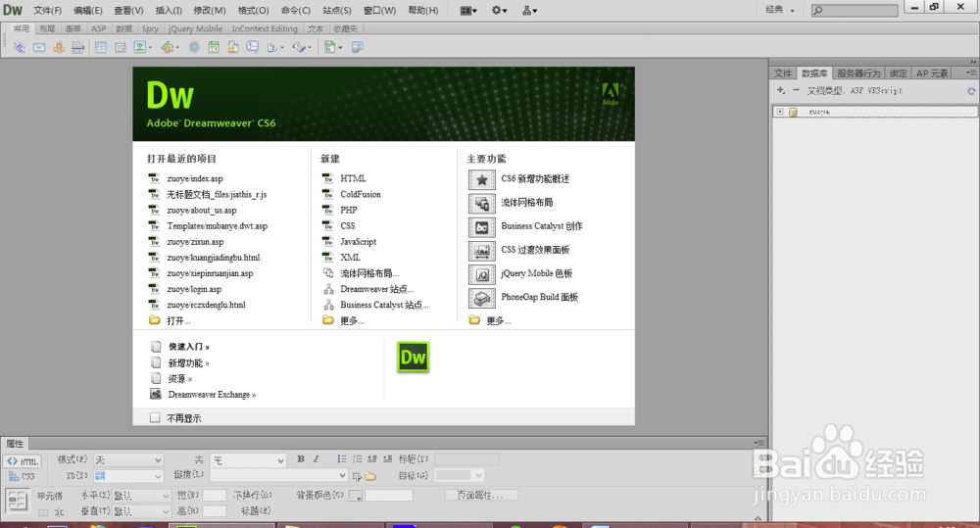The image size is (980, 528).
Task: Open the 链接 link combo box
Action: tap(278, 476)
